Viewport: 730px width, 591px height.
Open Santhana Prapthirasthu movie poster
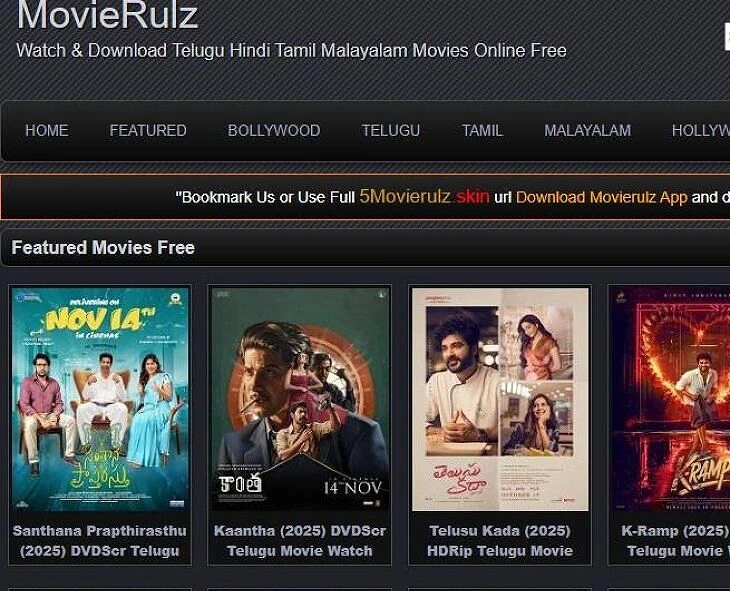pos(100,399)
